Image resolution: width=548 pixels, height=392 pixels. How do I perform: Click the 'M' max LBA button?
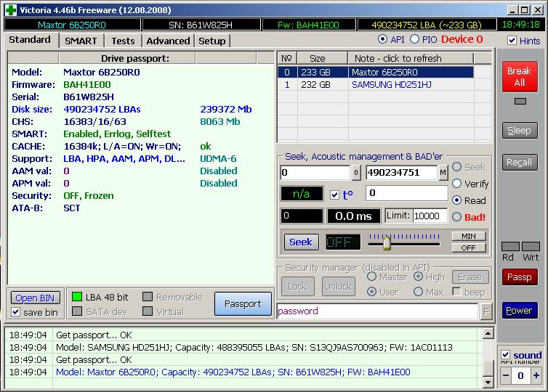pyautogui.click(x=443, y=173)
